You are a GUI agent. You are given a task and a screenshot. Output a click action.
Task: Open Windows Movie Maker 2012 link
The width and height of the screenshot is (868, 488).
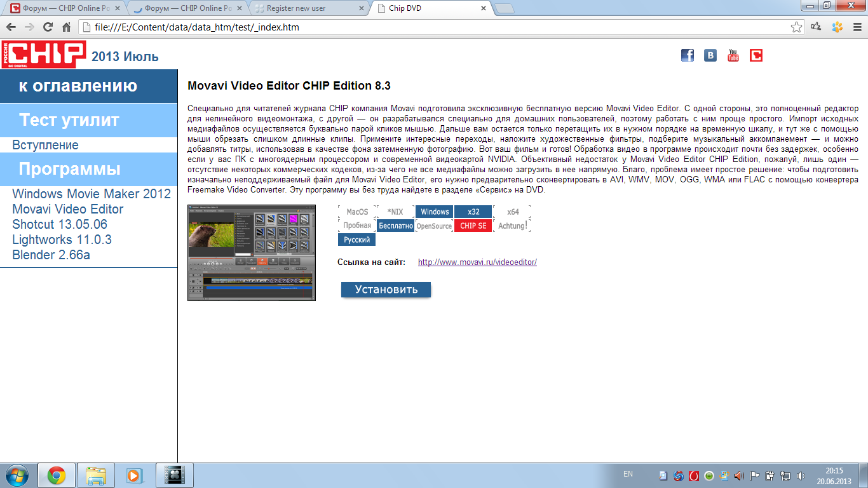pyautogui.click(x=92, y=194)
